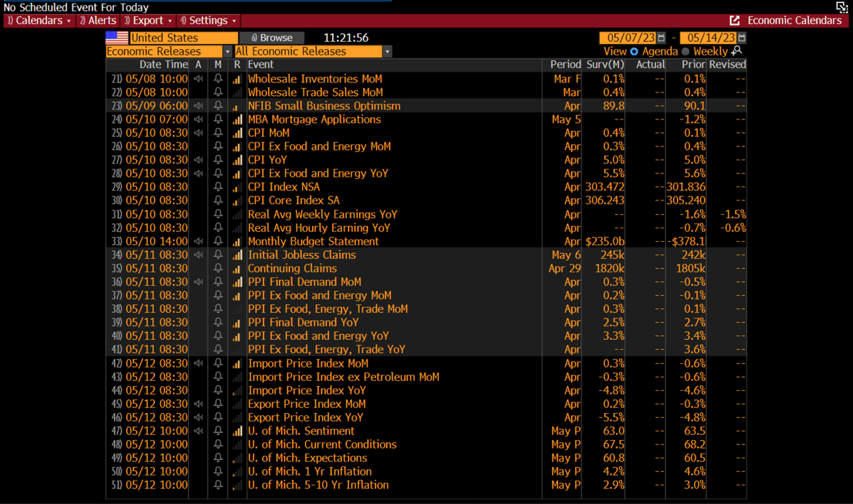Open the Real Avg Hourly Earning YoY event
Image resolution: width=853 pixels, height=504 pixels.
[318, 227]
